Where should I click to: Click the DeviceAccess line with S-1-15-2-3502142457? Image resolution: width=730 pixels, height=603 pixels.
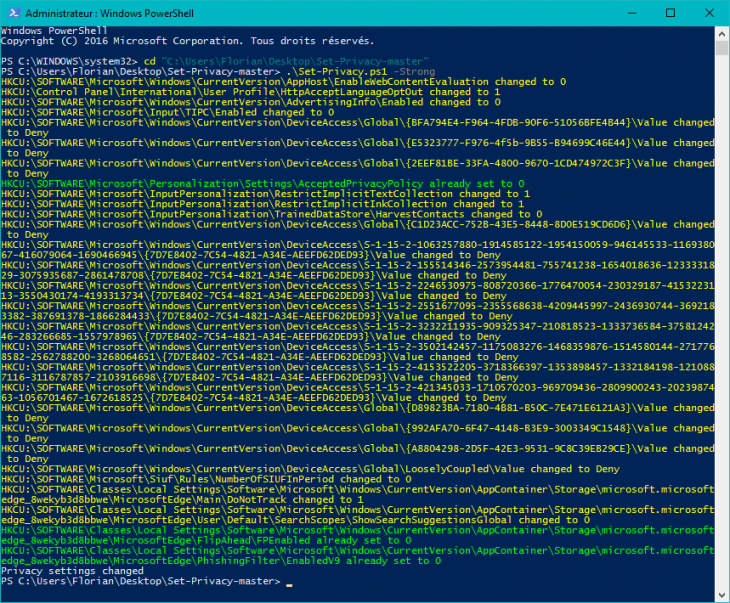coord(358,352)
